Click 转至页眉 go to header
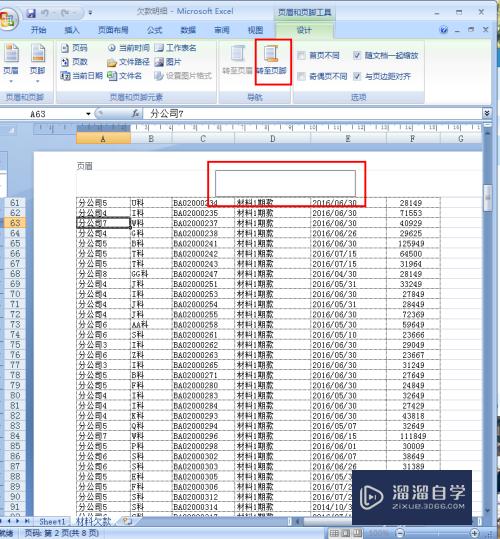This screenshot has height=539, width=500. [x=237, y=60]
